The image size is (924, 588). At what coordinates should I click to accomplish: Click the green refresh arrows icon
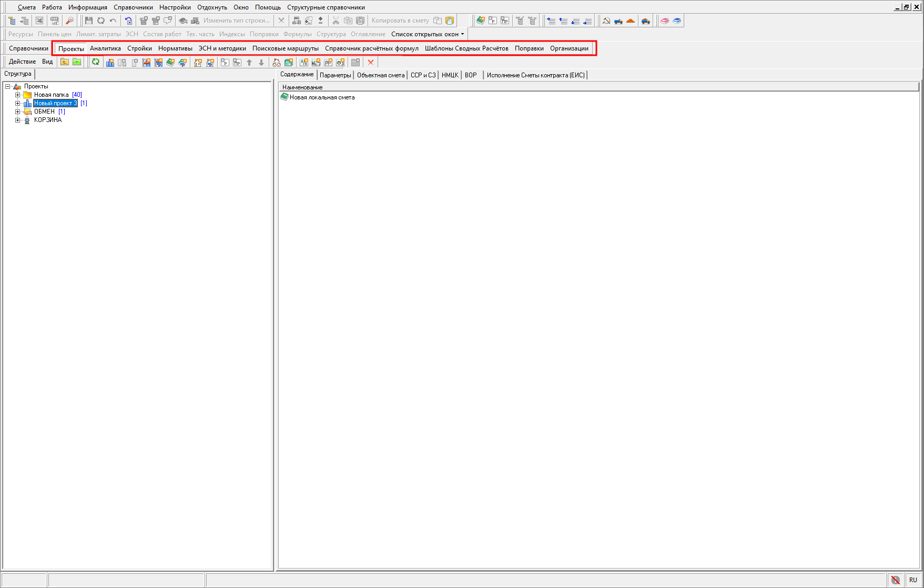coord(96,62)
